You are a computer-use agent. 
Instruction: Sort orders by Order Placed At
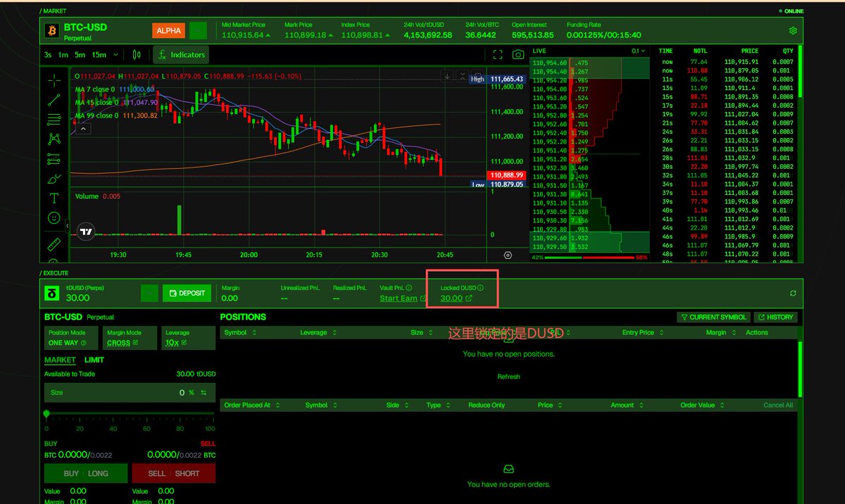tap(251, 405)
